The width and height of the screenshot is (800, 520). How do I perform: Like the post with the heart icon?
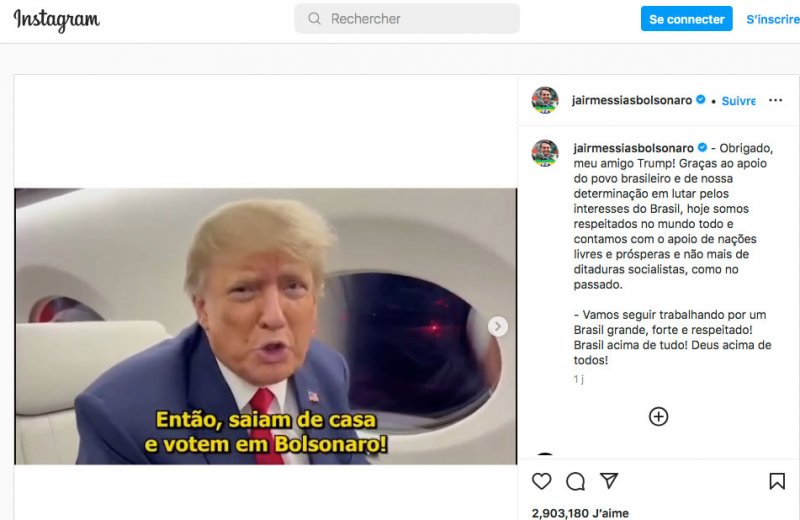coord(541,481)
